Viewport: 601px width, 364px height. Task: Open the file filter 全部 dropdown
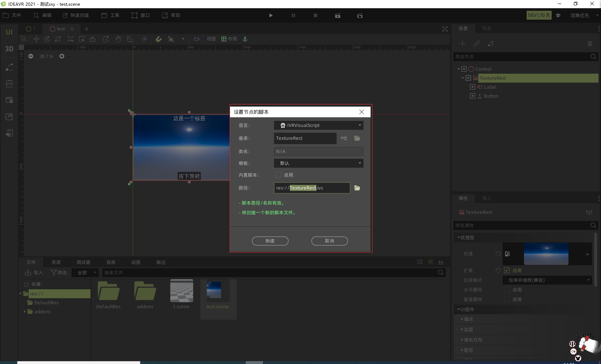point(85,272)
